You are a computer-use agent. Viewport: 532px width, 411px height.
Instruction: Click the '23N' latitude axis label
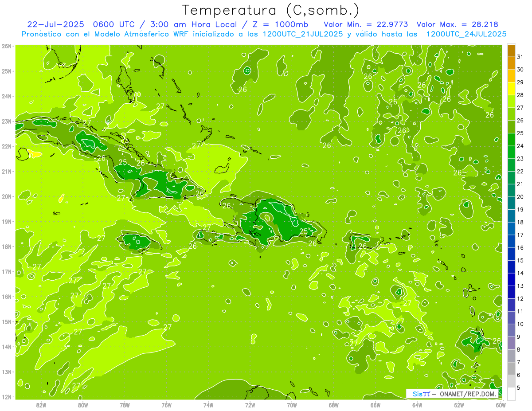coord(7,121)
